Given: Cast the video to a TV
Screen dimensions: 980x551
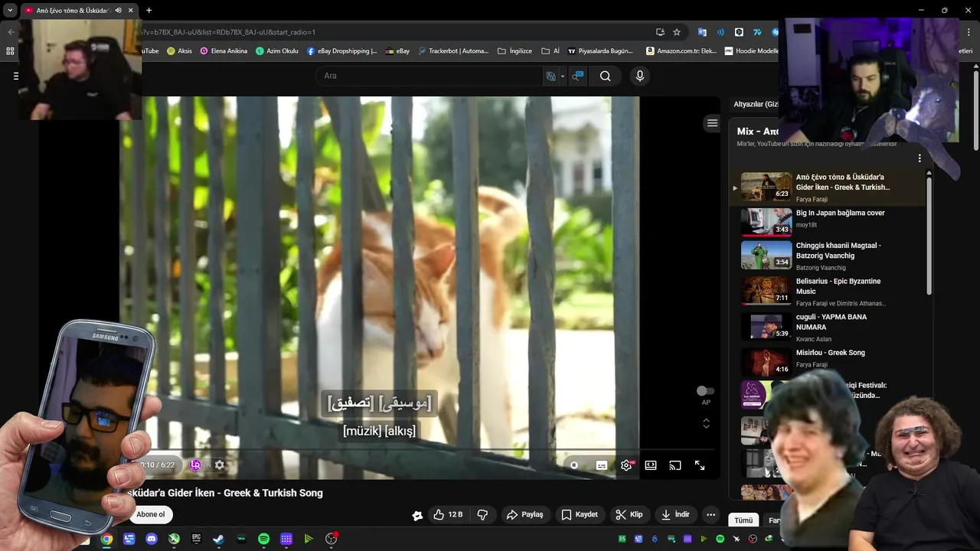Looking at the screenshot, I should pos(675,465).
